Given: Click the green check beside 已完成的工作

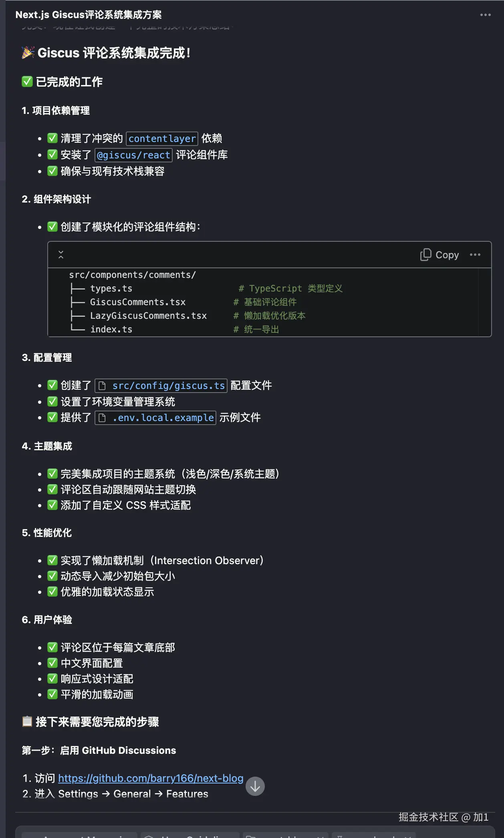Looking at the screenshot, I should pos(27,82).
